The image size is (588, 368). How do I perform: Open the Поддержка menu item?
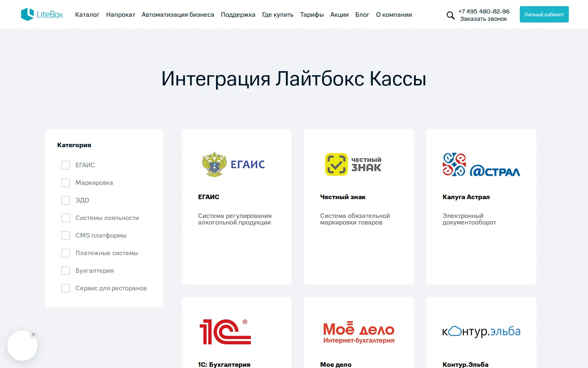[x=238, y=15]
